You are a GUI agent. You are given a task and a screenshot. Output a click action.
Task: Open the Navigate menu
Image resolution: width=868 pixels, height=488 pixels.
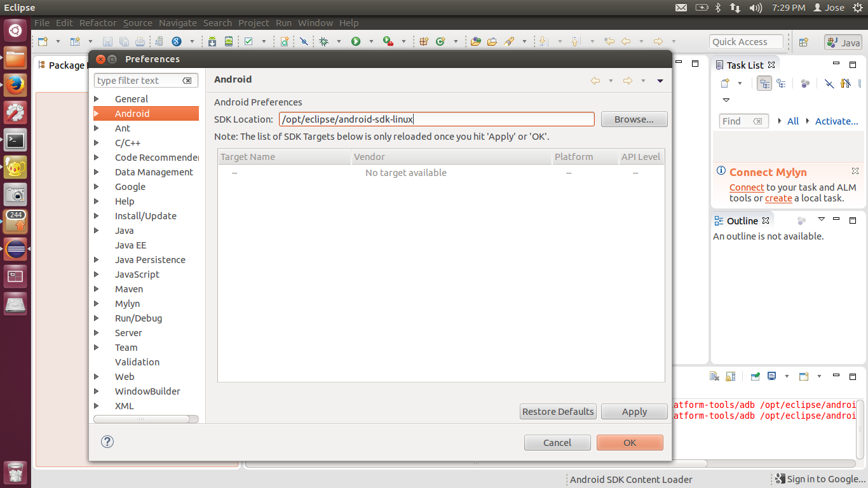click(x=178, y=23)
